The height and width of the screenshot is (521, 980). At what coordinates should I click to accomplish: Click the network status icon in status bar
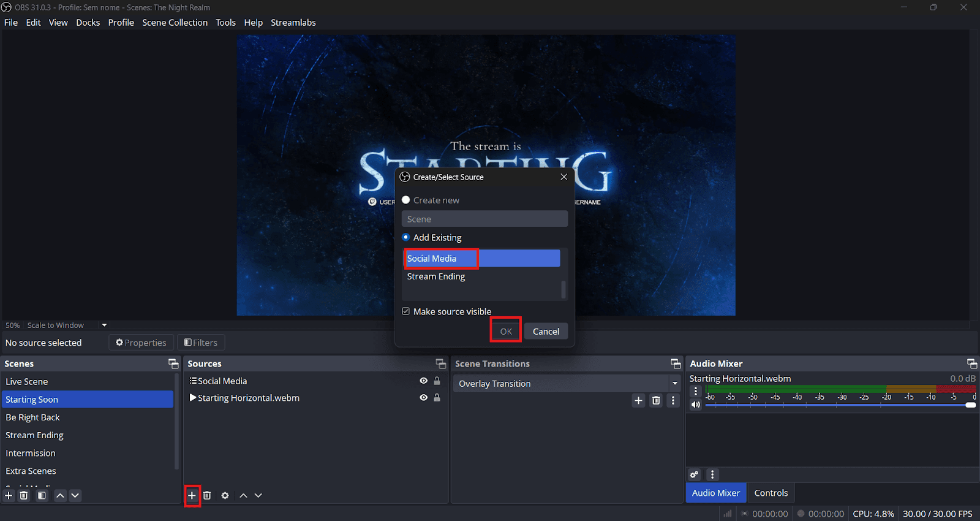click(728, 514)
